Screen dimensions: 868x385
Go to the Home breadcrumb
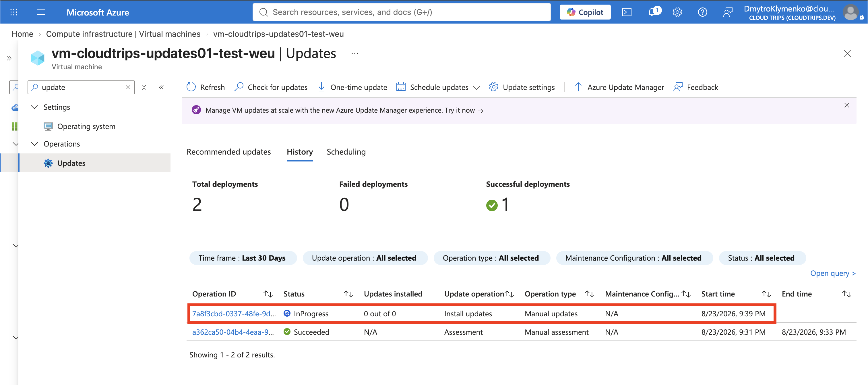point(22,34)
